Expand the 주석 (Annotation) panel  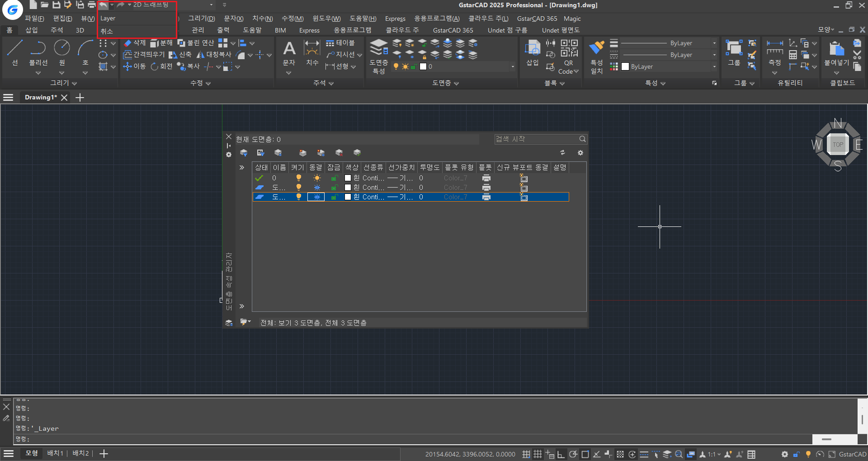pos(323,83)
